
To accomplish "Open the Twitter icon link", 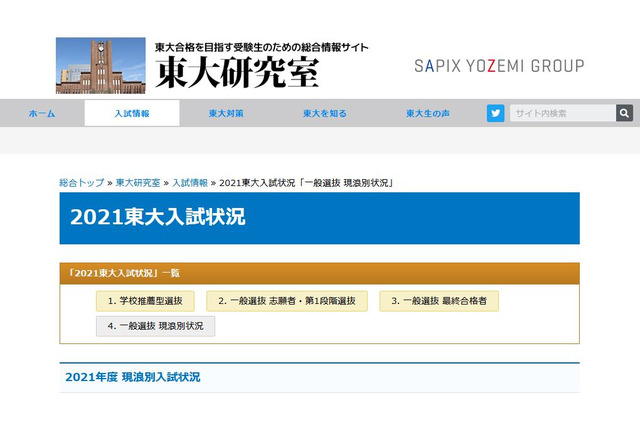I will [x=496, y=113].
